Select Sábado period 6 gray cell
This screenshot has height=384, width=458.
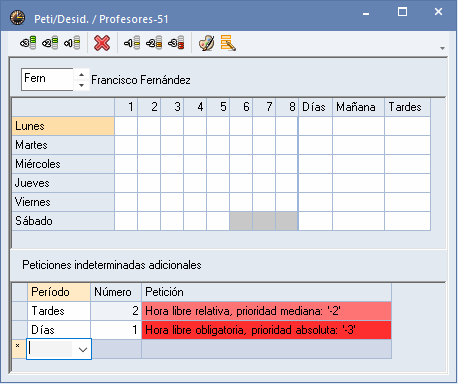241,221
